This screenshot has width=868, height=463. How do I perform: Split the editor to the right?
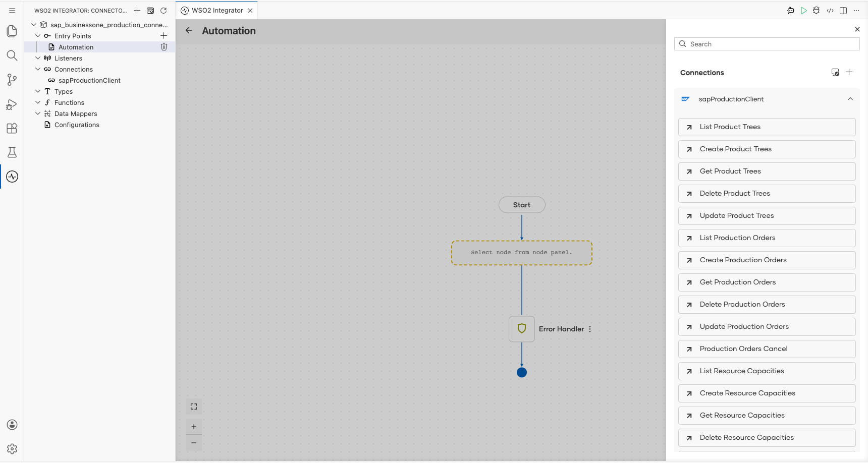pyautogui.click(x=843, y=10)
